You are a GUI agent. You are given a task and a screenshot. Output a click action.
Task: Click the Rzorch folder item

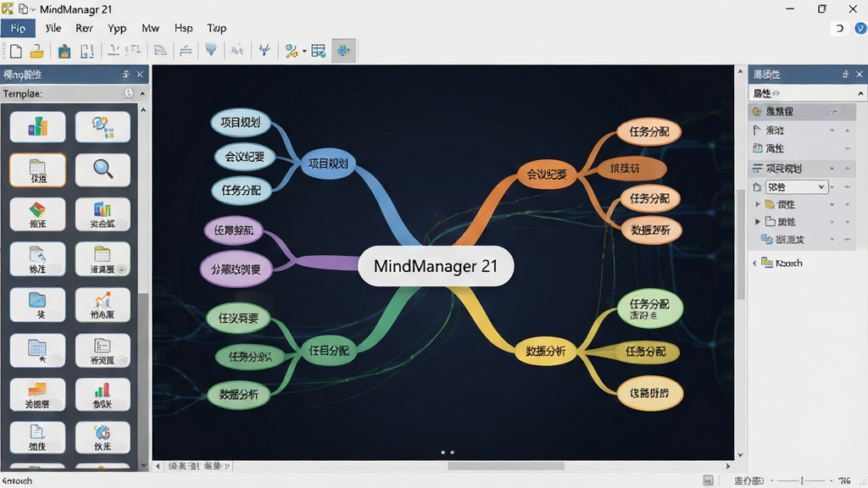pos(782,263)
